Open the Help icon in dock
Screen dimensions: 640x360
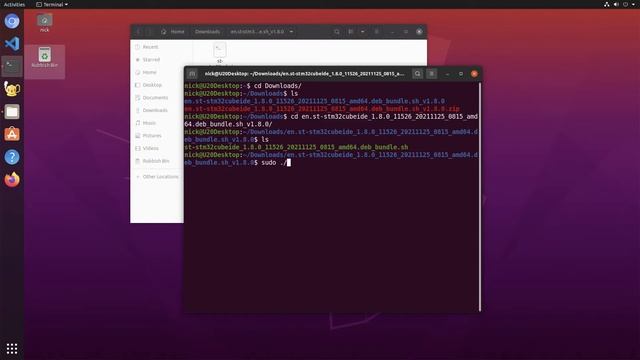12,157
